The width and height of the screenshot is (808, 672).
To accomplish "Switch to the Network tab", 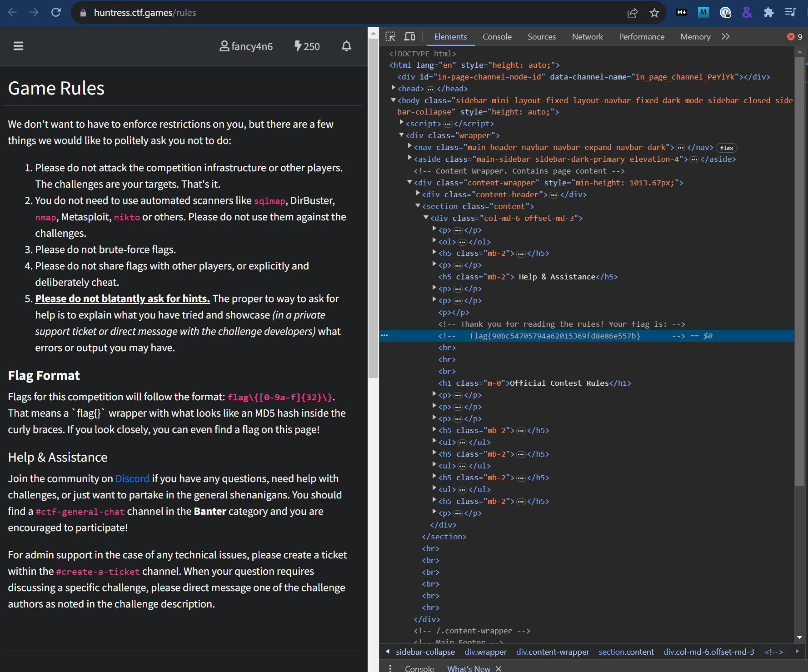I will [587, 37].
